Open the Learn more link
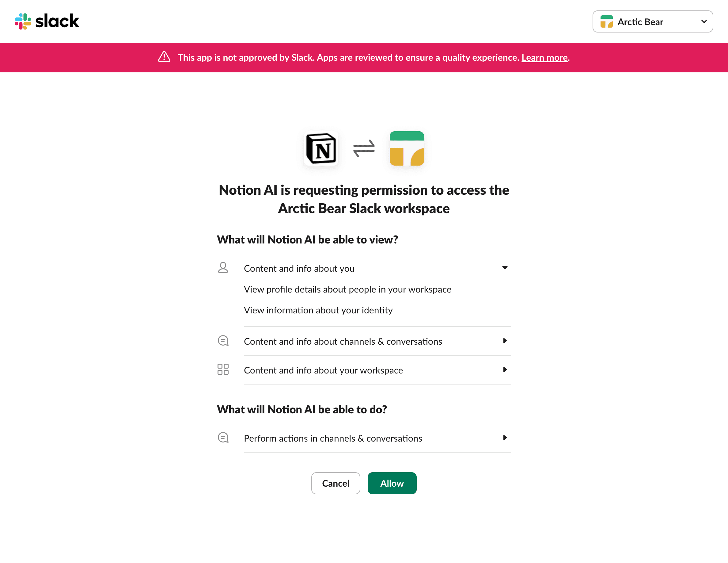728x563 pixels. point(544,57)
